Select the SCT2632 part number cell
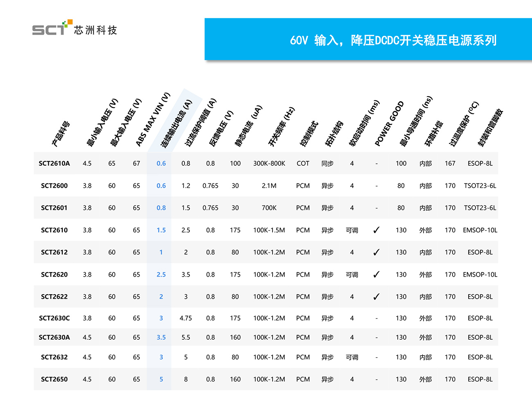This screenshot has height=397, width=532. [x=54, y=357]
